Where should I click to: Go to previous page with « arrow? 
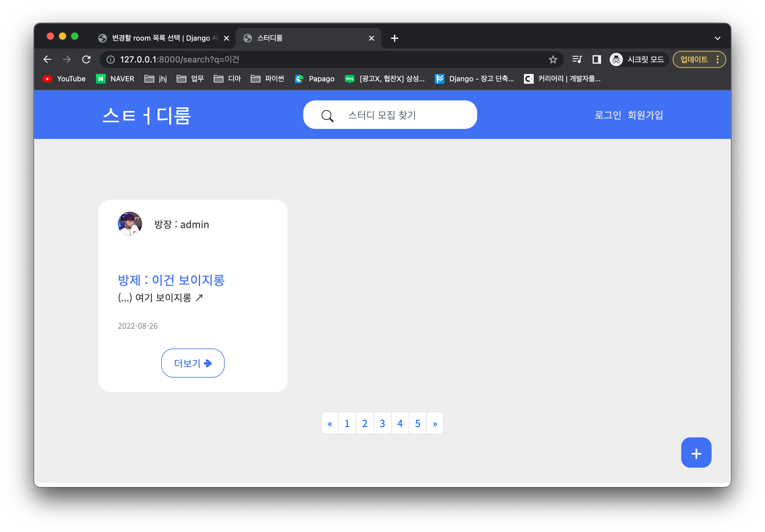(330, 423)
